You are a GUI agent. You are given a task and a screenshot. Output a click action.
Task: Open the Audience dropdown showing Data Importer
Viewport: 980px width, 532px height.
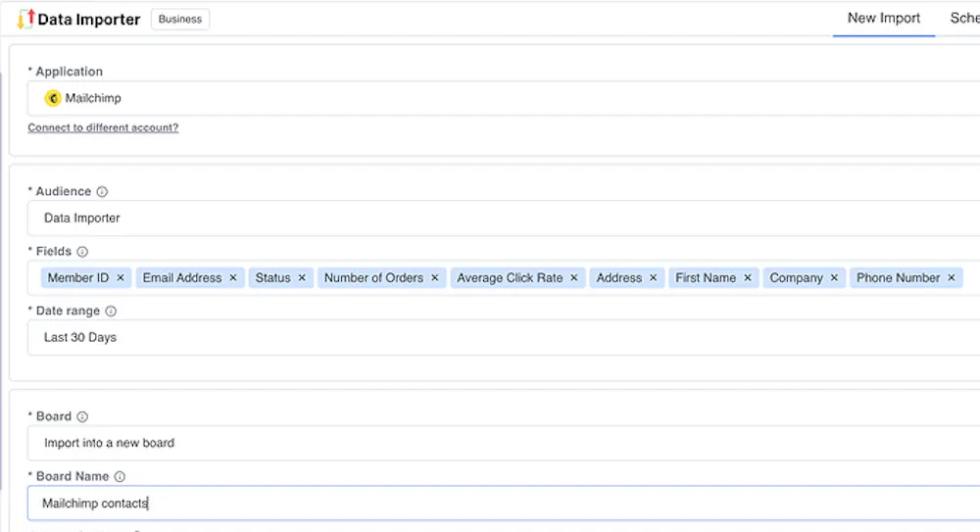click(504, 218)
